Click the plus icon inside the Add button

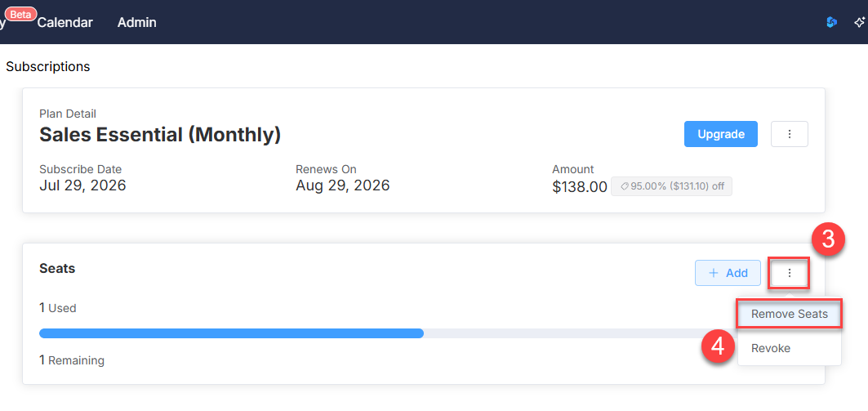coord(714,273)
